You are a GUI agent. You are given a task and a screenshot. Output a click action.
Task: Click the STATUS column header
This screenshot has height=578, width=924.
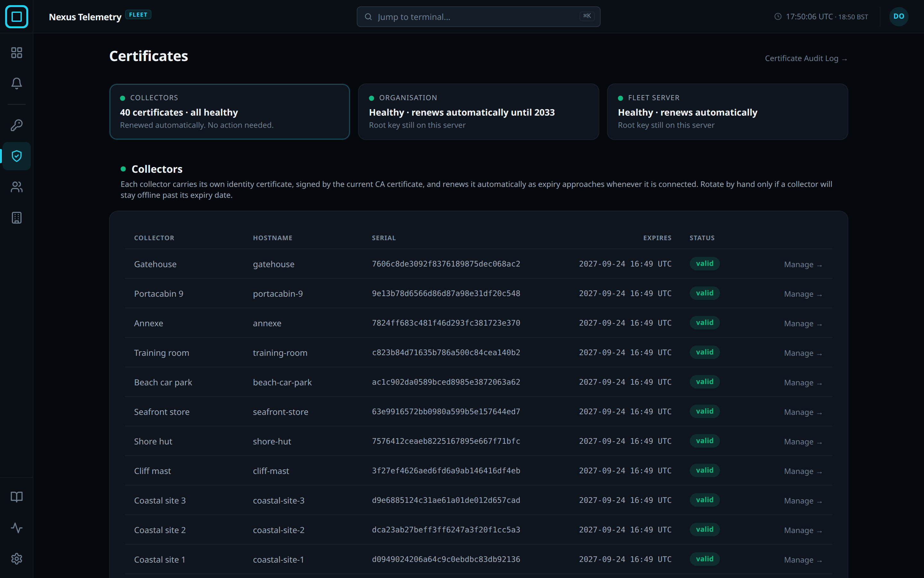click(x=702, y=238)
